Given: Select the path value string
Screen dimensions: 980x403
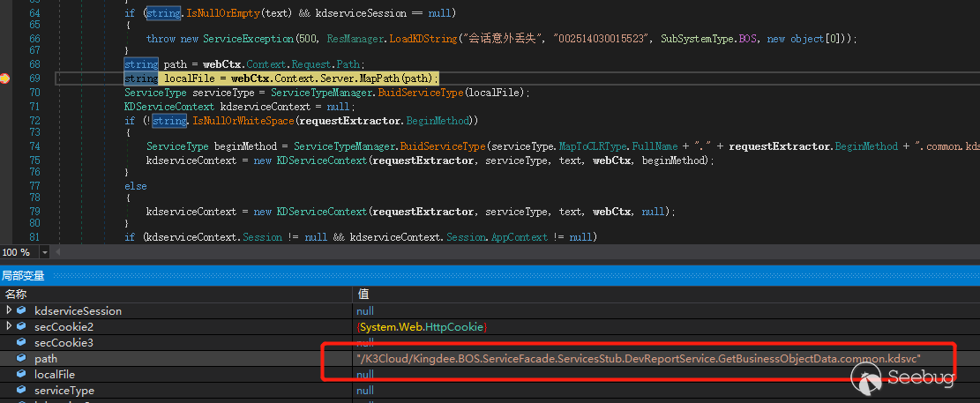Looking at the screenshot, I should (639, 358).
